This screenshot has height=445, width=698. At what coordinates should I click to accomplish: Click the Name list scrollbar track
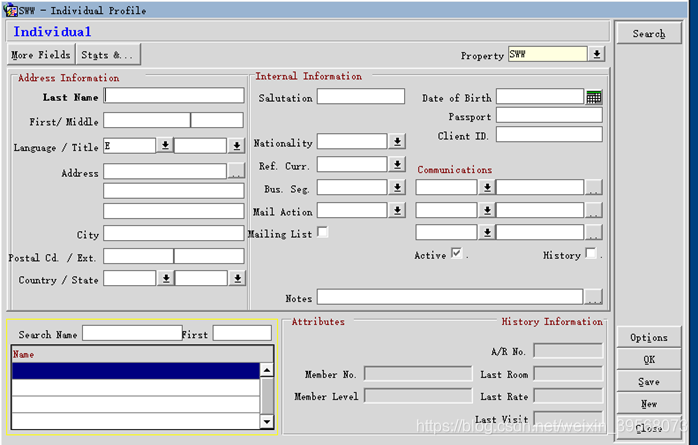coord(267,396)
